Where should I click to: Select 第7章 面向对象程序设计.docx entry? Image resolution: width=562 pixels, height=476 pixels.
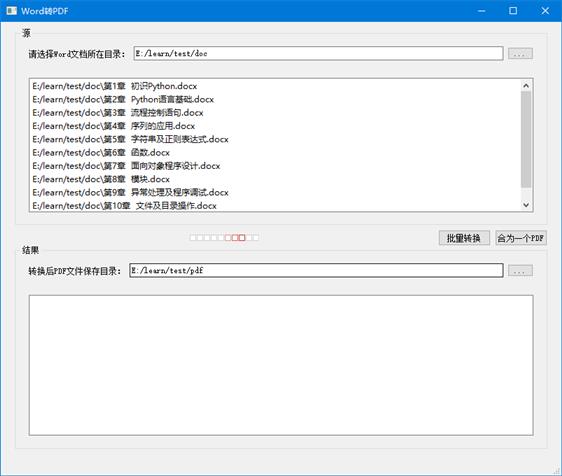point(126,166)
